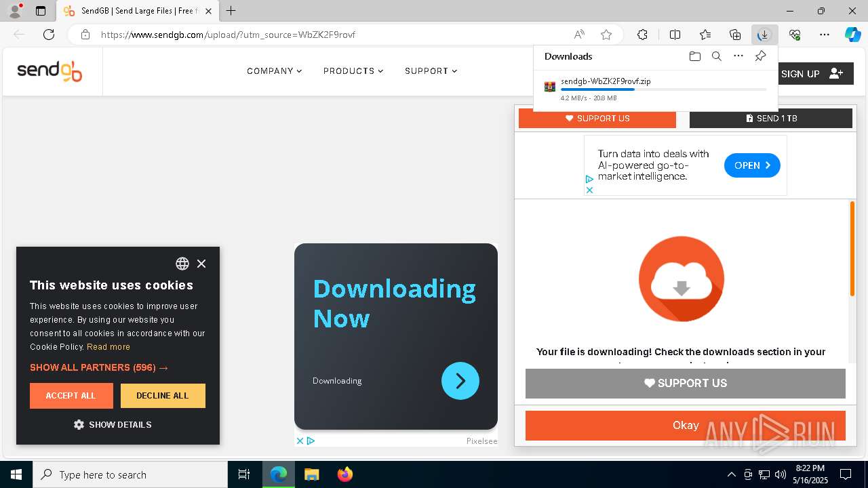Pin the Downloads panel
The width and height of the screenshot is (868, 488).
point(760,56)
